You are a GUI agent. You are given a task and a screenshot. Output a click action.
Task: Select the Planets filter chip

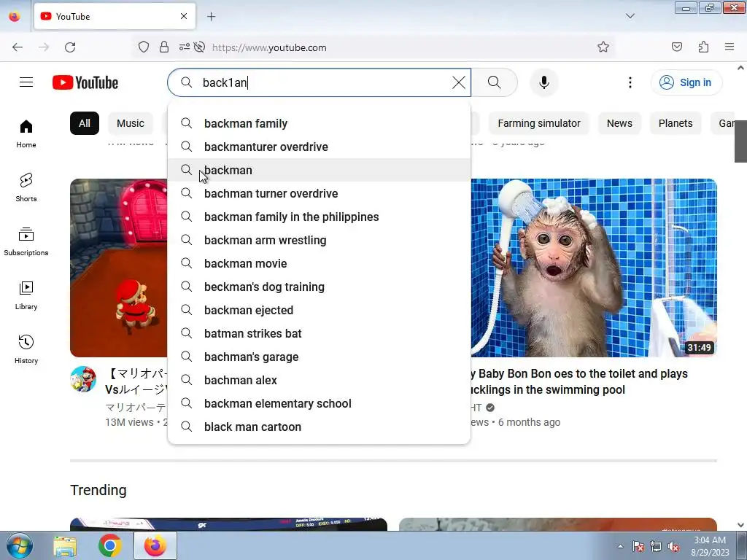(x=676, y=123)
